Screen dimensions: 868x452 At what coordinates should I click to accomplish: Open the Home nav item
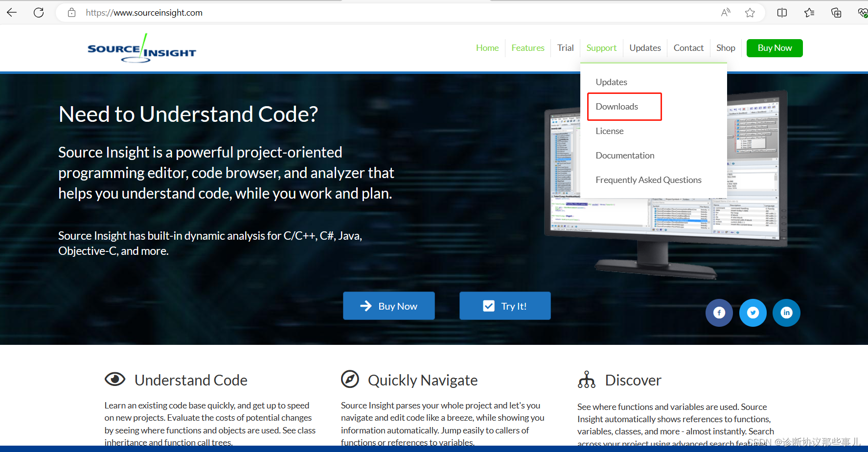coord(487,48)
